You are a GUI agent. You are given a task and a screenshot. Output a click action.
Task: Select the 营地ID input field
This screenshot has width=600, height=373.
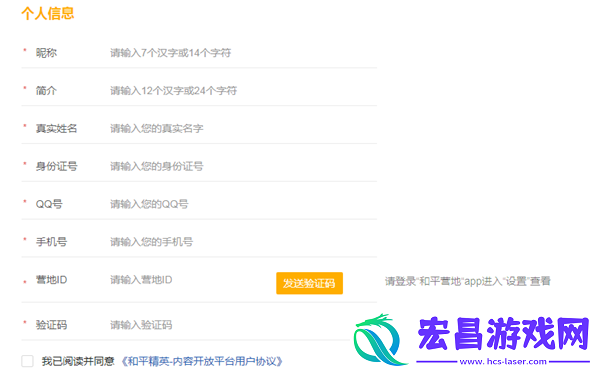[x=191, y=280]
